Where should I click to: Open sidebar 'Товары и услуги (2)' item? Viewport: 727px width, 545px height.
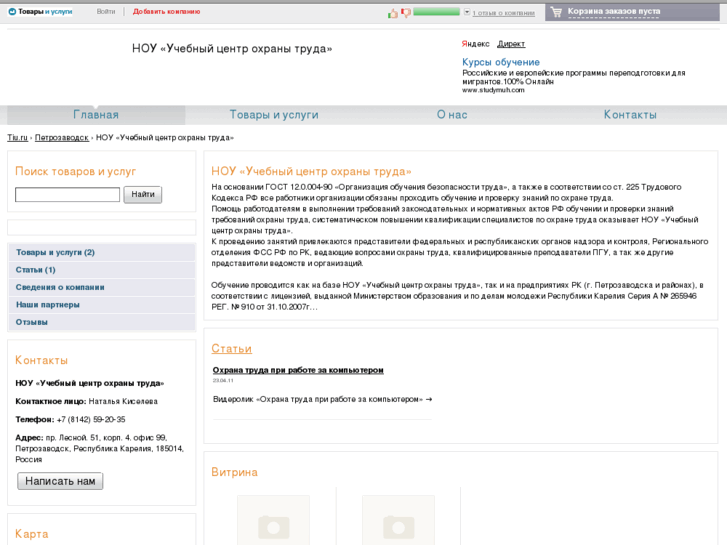pos(102,252)
